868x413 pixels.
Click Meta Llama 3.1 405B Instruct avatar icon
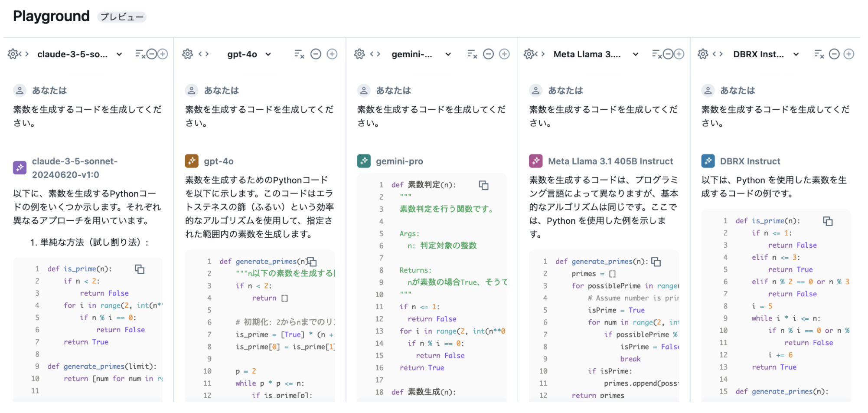[x=536, y=161]
